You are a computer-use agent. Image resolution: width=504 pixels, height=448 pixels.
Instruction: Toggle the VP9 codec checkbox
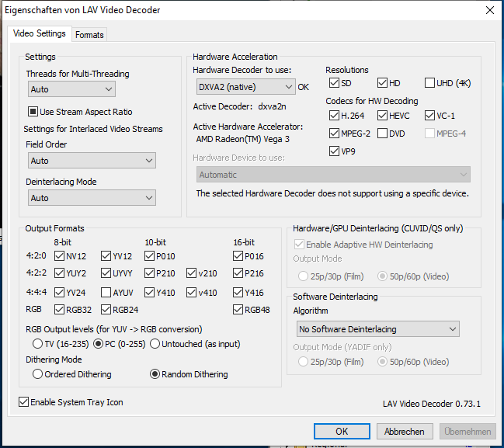point(335,151)
